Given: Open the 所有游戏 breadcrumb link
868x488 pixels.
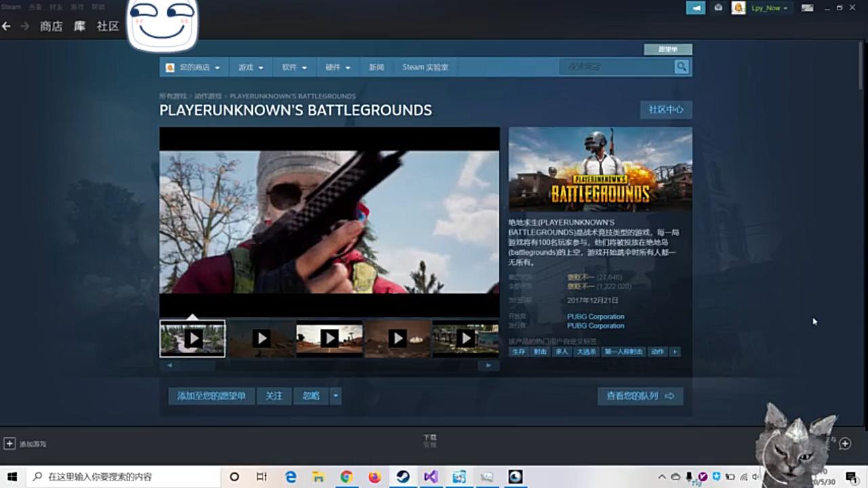Looking at the screenshot, I should point(173,96).
